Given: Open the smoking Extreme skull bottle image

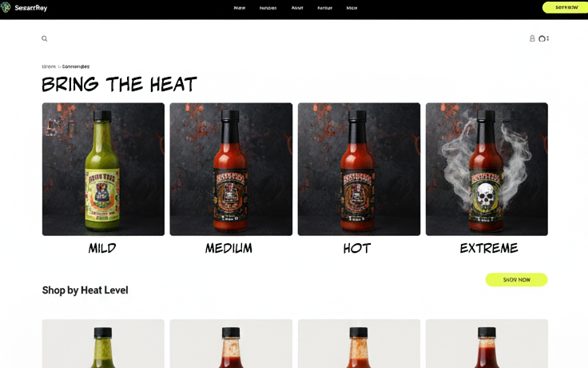Looking at the screenshot, I should pos(487,170).
